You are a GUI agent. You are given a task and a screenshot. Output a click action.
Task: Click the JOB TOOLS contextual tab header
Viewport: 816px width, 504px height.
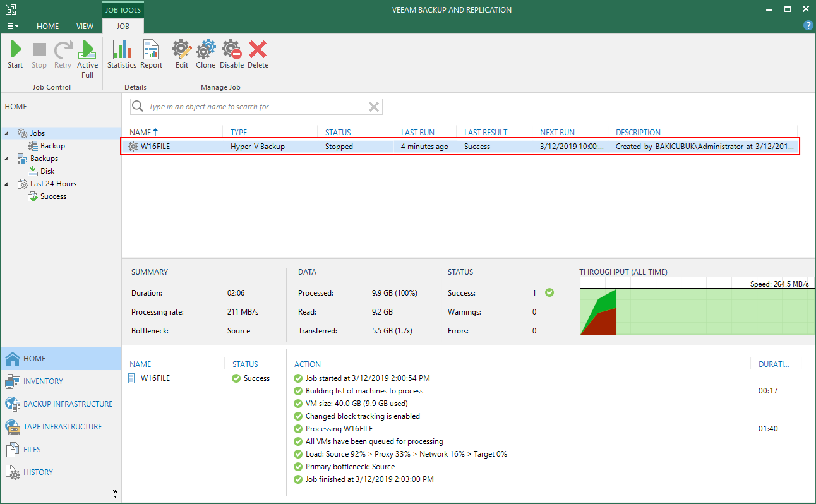[x=123, y=9]
